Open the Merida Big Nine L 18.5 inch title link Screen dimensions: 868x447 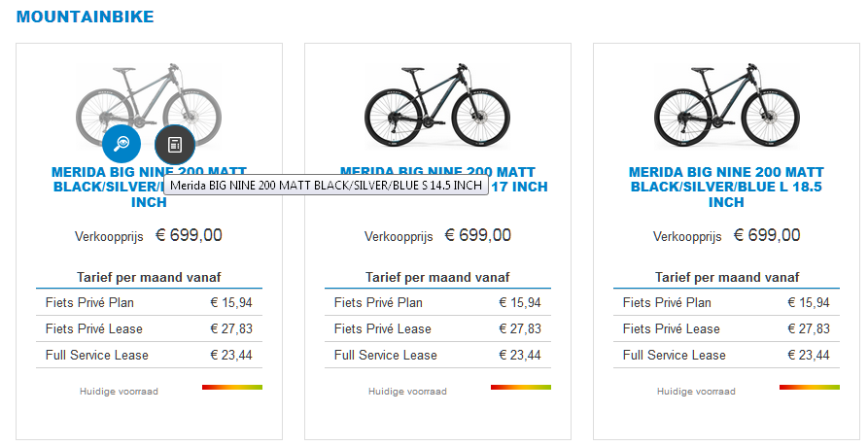pos(726,187)
